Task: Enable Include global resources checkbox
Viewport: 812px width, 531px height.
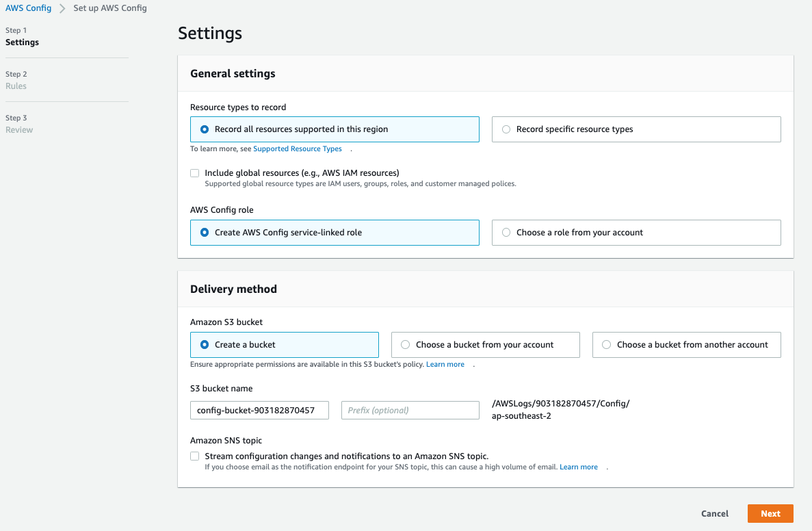Action: coord(195,173)
